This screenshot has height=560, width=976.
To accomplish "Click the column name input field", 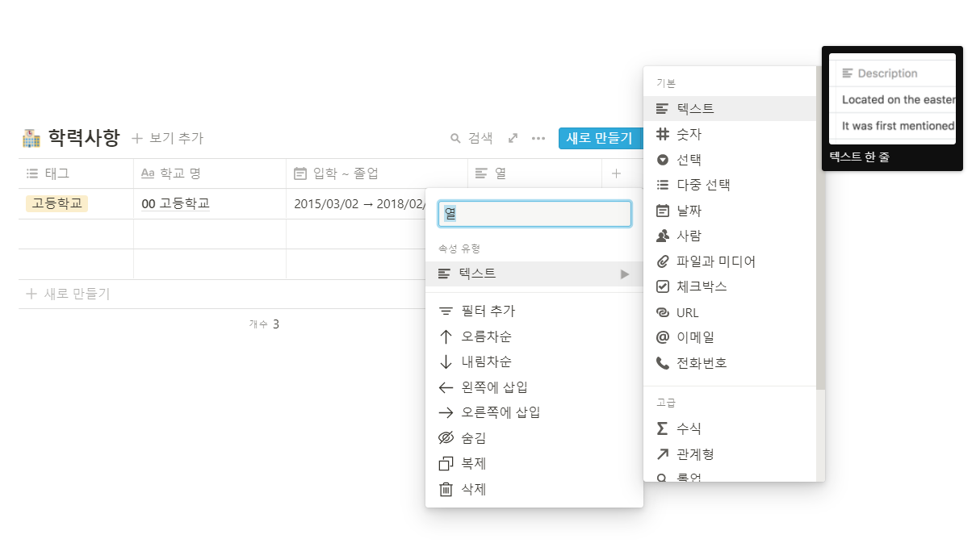I will tap(534, 214).
